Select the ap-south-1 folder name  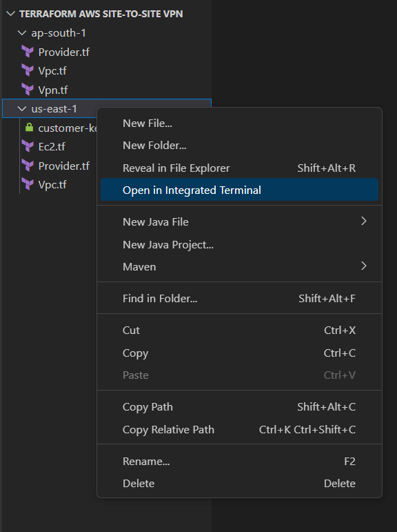(59, 33)
